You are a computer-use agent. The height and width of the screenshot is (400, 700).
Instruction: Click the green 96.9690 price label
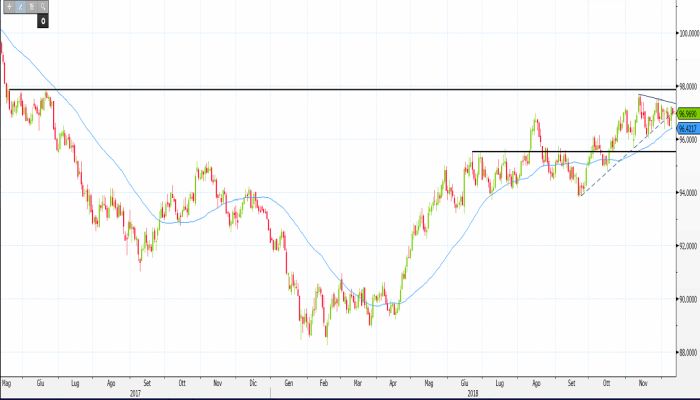coord(686,113)
